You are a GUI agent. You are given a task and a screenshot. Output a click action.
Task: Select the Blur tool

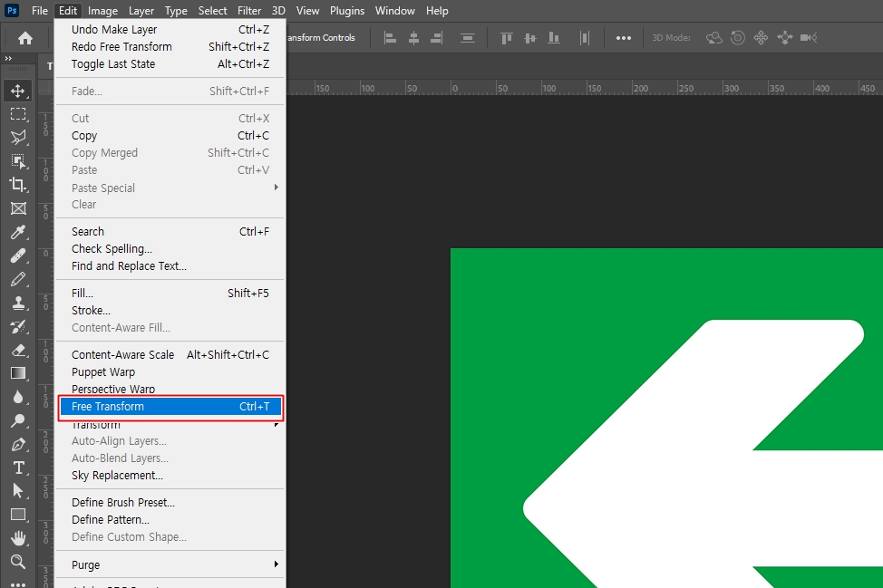coord(18,397)
